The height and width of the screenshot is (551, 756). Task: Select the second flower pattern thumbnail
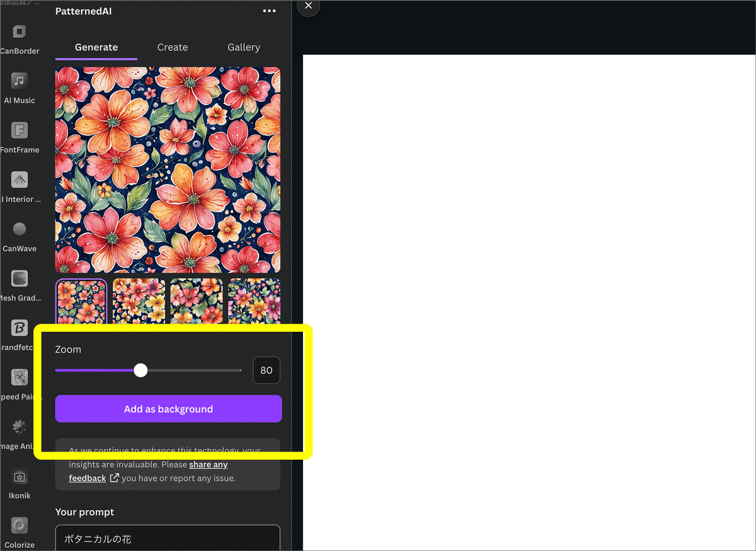point(139,301)
